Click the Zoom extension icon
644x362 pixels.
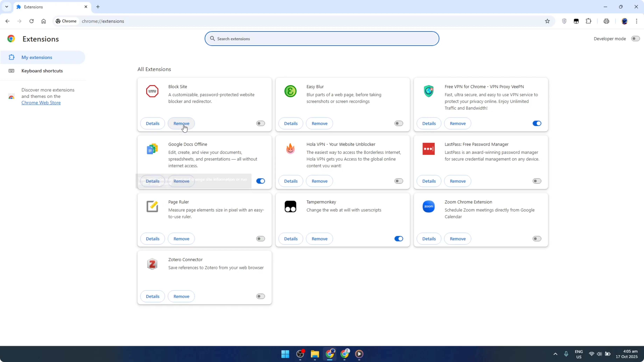(x=429, y=206)
